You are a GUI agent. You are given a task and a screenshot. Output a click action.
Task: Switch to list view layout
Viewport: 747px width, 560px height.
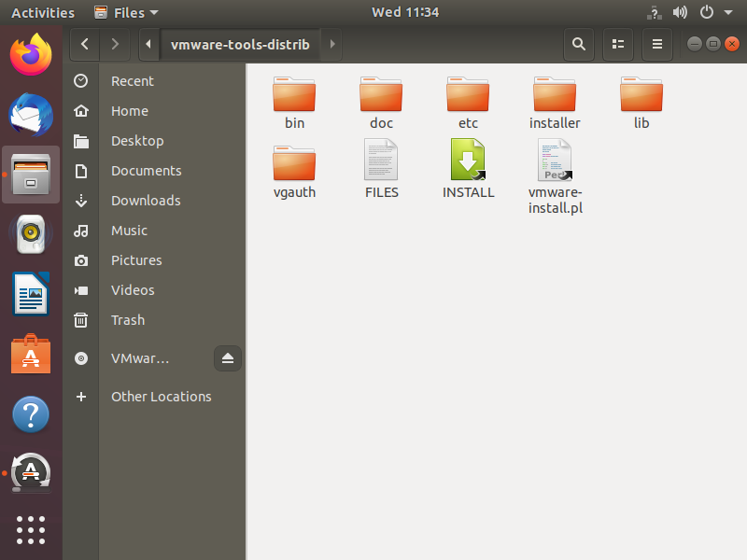[x=617, y=44]
